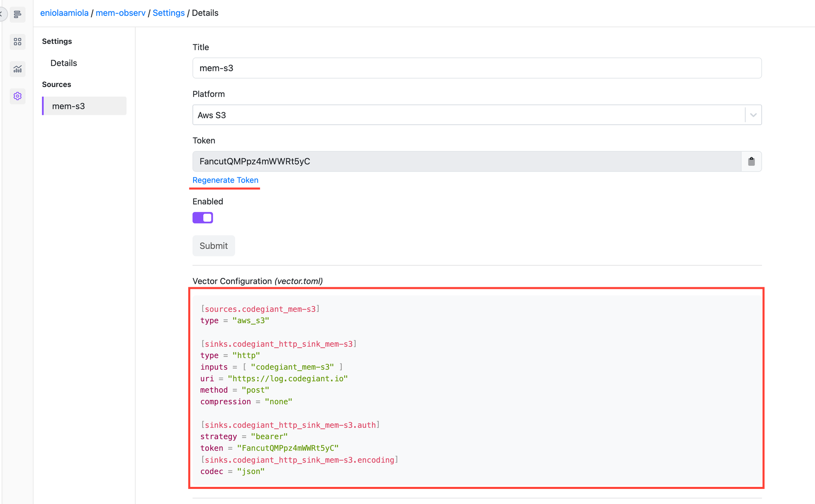815x504 pixels.
Task: Open the analytics chart icon in sidebar
Action: tap(17, 69)
